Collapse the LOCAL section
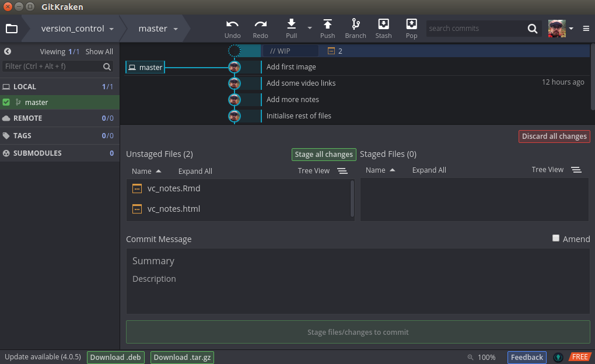This screenshot has height=364, width=595. (x=60, y=86)
